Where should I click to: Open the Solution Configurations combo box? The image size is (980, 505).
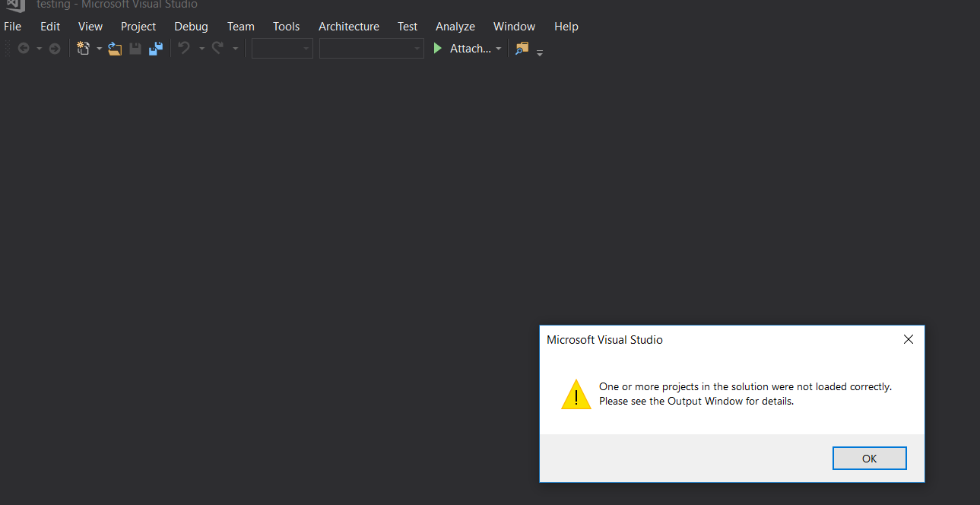pos(282,49)
